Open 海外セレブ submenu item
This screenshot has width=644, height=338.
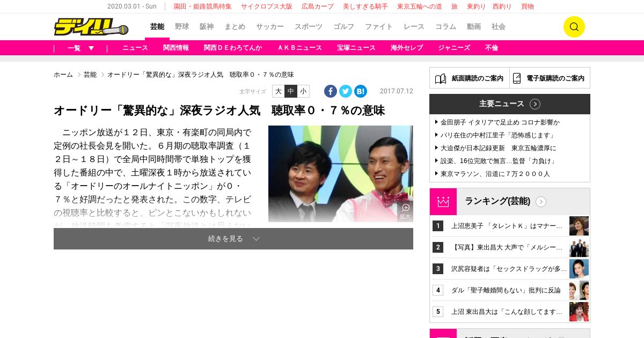pos(407,48)
